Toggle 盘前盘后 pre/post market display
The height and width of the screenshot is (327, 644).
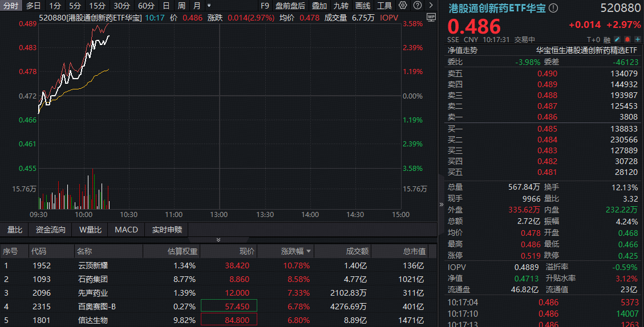click(x=290, y=6)
